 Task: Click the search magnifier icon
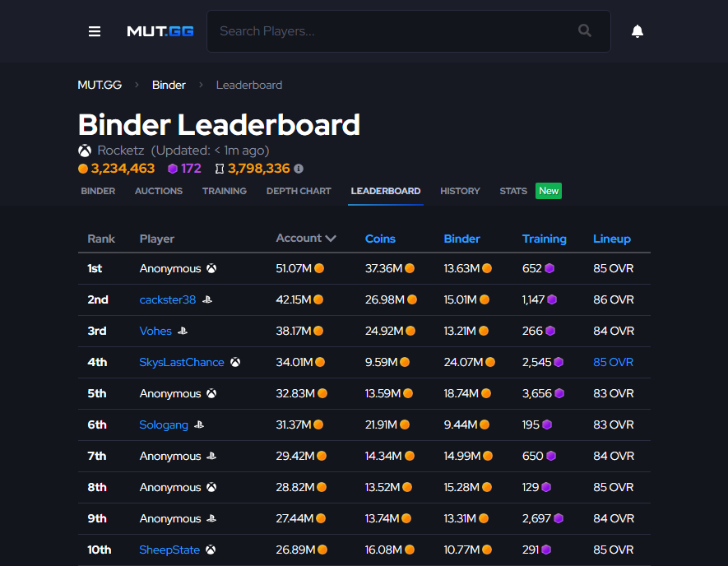click(x=585, y=30)
